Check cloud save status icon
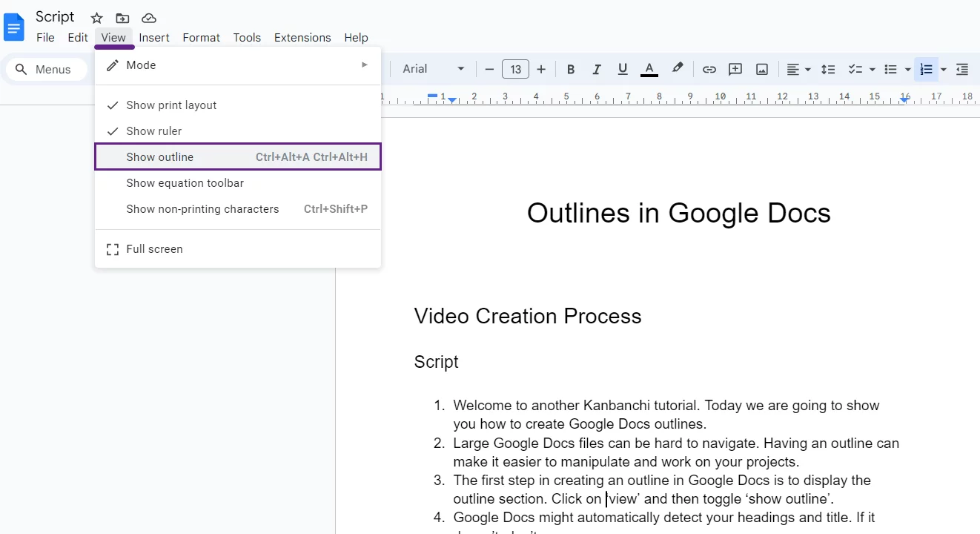 (x=149, y=18)
